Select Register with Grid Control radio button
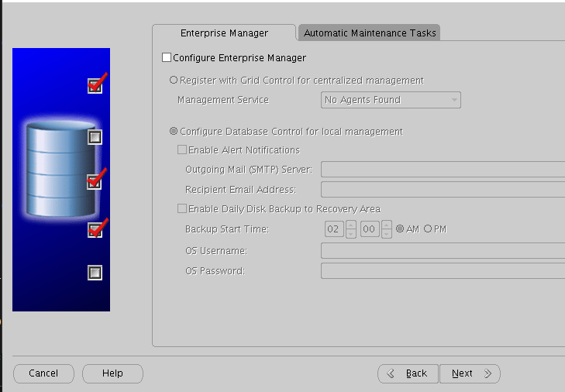Screen dimensions: 565x392 click(x=174, y=80)
